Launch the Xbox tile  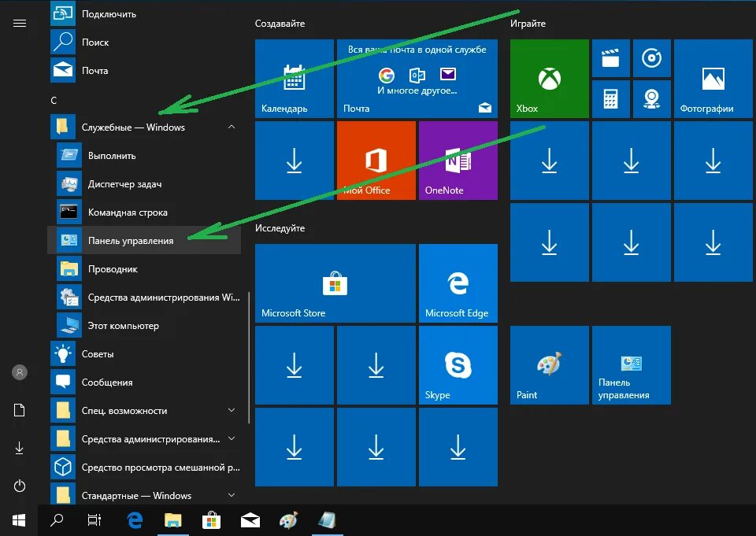click(549, 79)
